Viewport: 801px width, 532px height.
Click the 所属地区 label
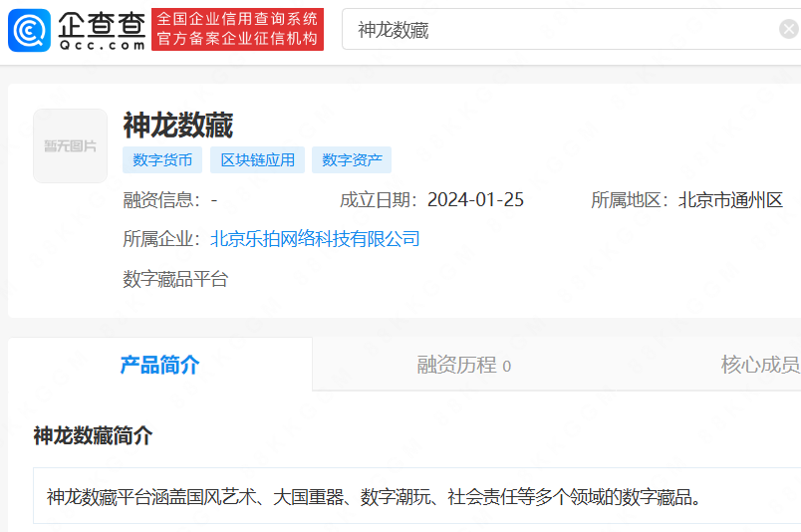click(631, 200)
